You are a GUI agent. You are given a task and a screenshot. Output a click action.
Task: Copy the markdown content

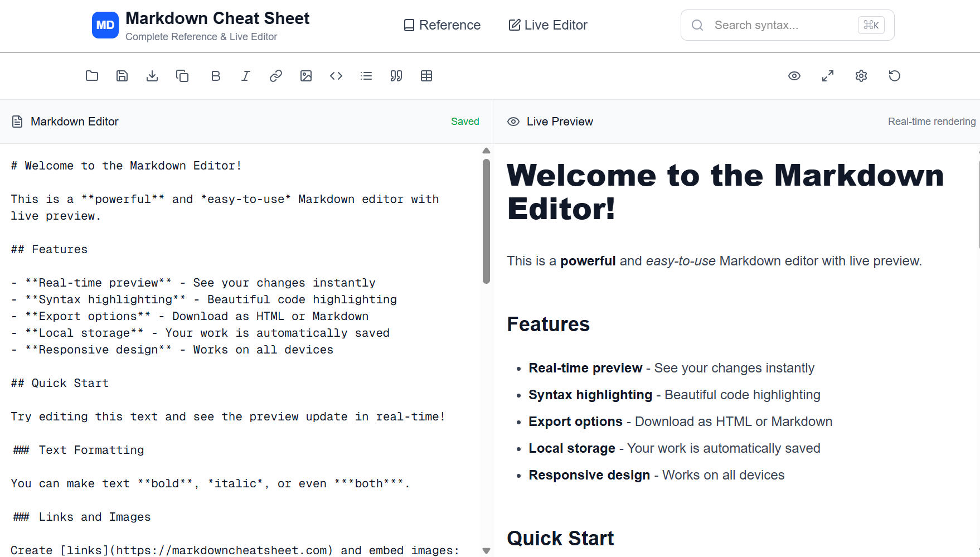pyautogui.click(x=182, y=76)
